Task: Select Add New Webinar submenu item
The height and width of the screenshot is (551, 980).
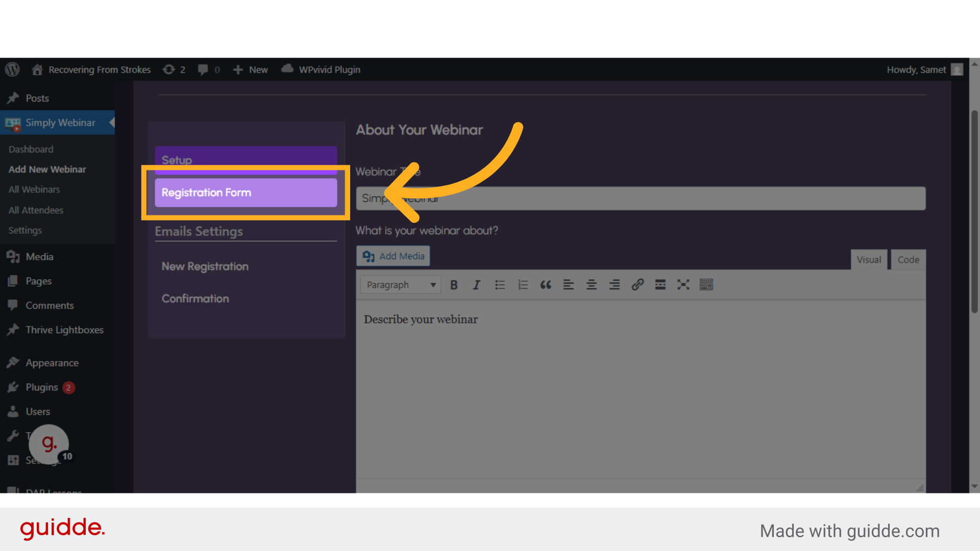Action: 47,169
